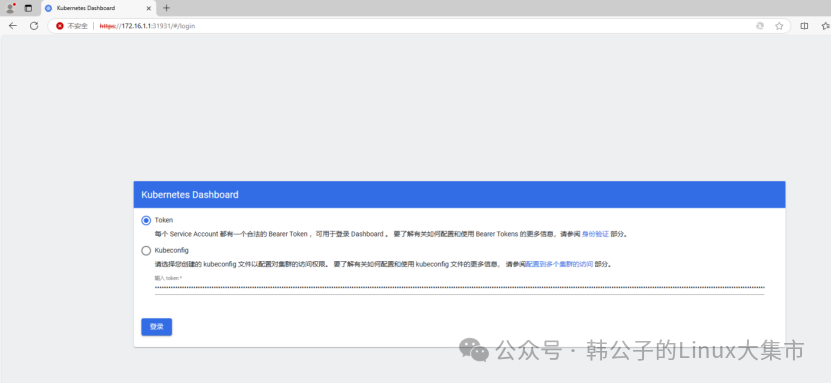The height and width of the screenshot is (383, 831).
Task: Open favorites list icon at toolbar edge
Action: pyautogui.click(x=825, y=25)
